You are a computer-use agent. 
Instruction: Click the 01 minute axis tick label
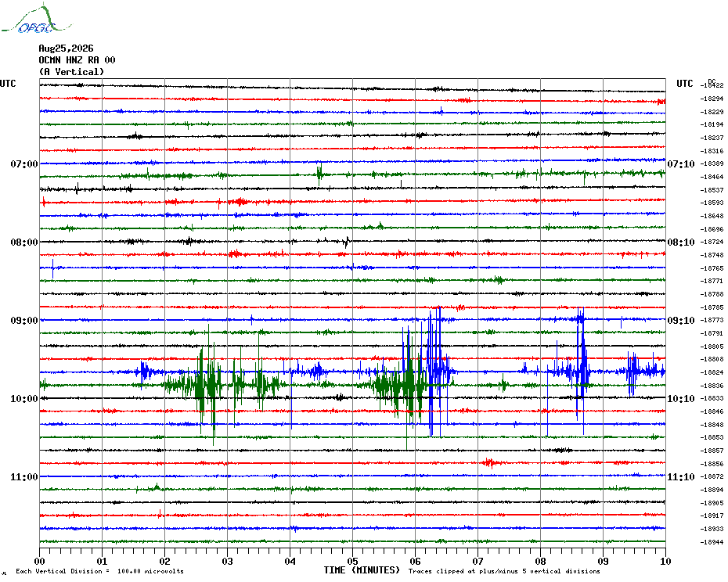tap(102, 561)
